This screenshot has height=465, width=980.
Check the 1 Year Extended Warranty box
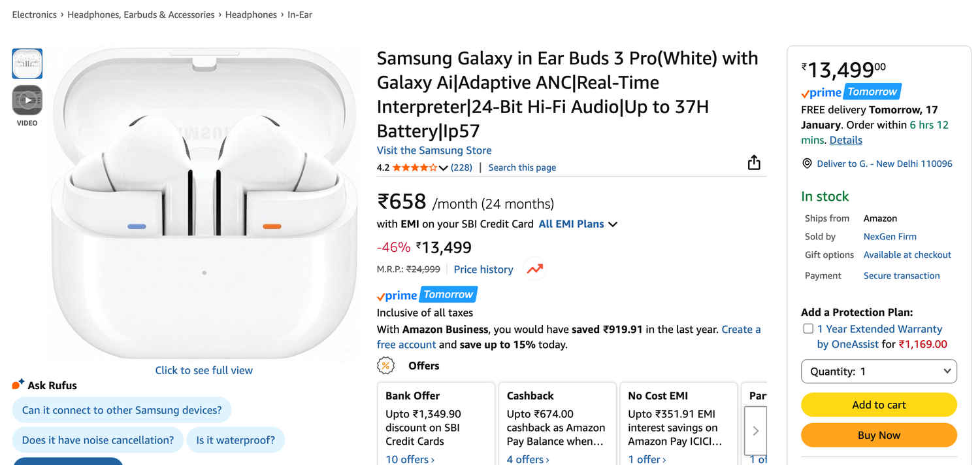pyautogui.click(x=808, y=329)
